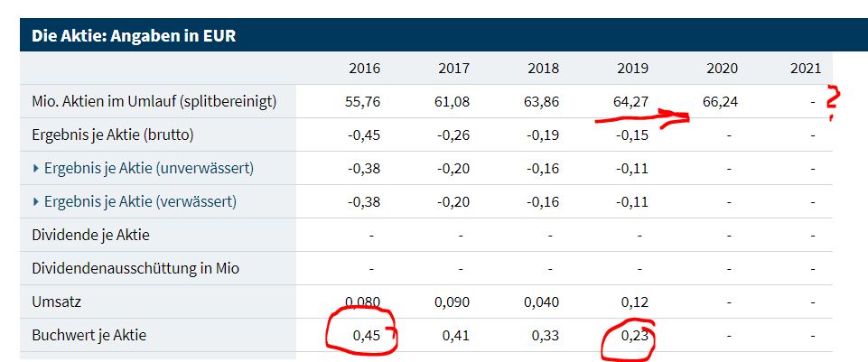Select the 2020 column header

click(x=722, y=69)
